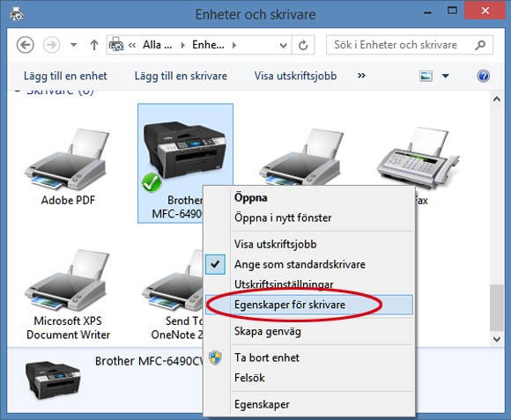Click the vertical scrollbar thumb
Image resolution: width=511 pixels, height=420 pixels.
(497, 308)
